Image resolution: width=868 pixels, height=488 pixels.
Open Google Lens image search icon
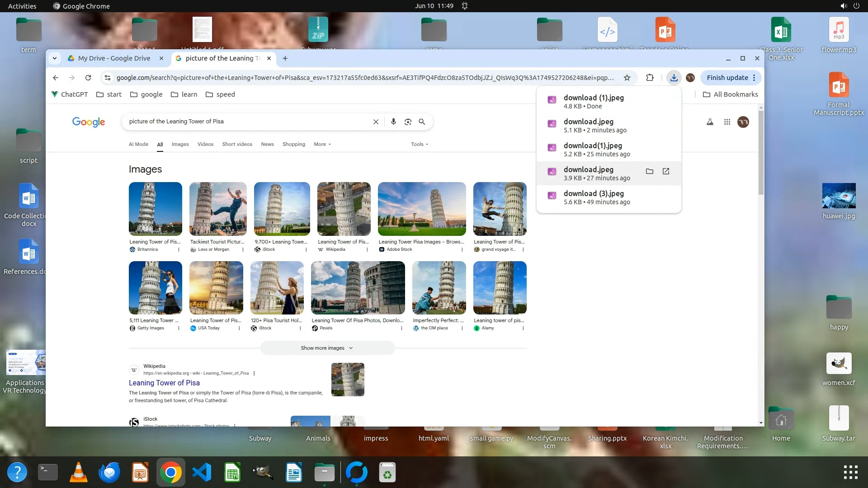408,122
